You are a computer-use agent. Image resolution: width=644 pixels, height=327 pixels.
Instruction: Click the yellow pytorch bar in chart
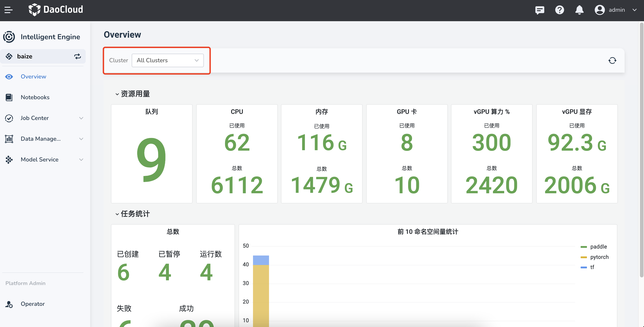coord(261,292)
